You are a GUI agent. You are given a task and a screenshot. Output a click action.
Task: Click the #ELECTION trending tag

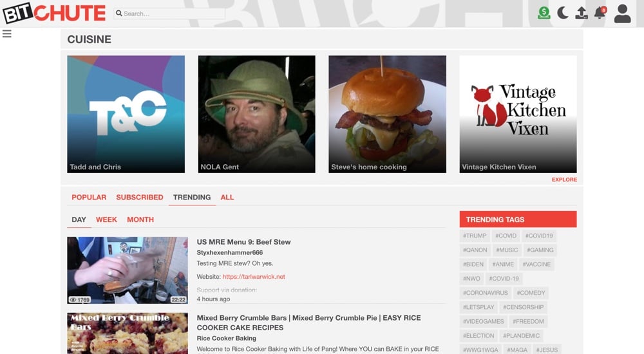478,335
